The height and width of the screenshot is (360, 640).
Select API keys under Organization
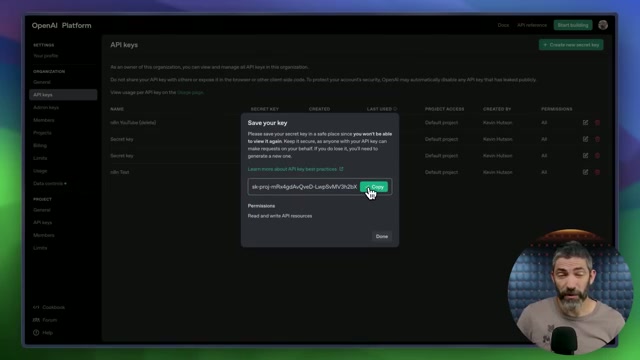click(63, 95)
